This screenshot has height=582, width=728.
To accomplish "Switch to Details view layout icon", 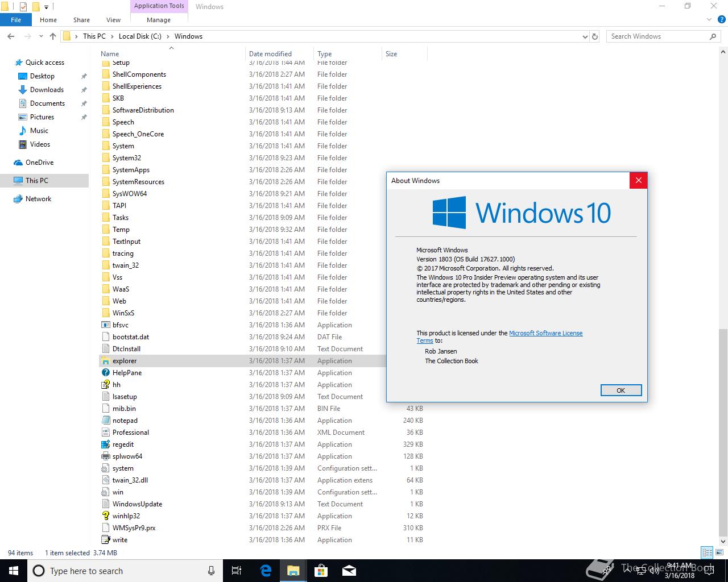I will point(707,552).
